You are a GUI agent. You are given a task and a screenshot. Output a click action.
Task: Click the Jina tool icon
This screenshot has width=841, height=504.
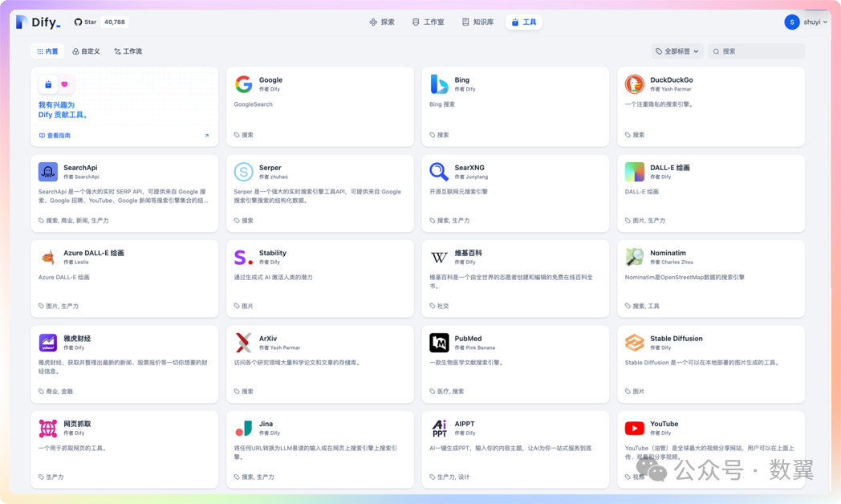point(243,429)
